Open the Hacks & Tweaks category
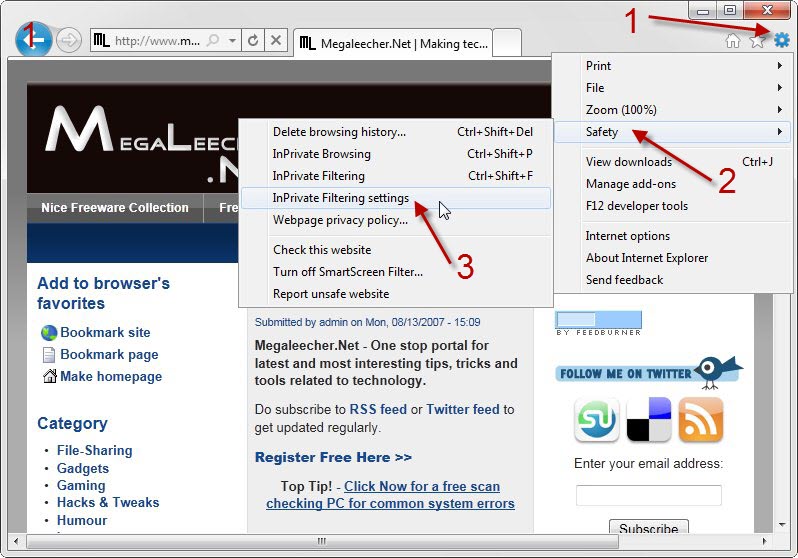Viewport: 798px width, 558px height. (108, 503)
